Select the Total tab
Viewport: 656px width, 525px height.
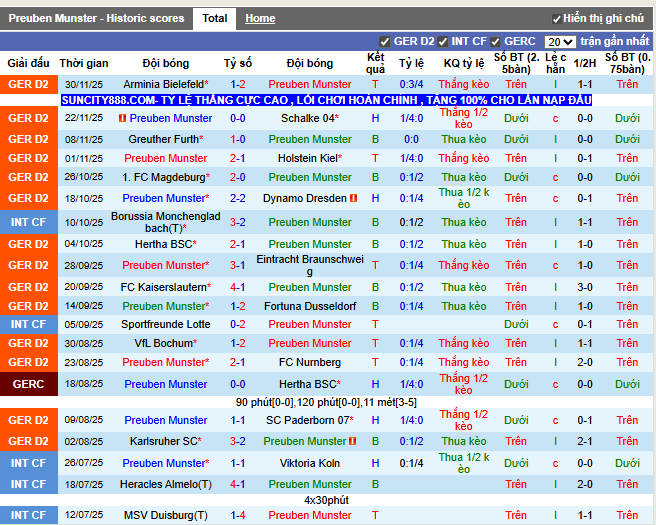point(214,18)
